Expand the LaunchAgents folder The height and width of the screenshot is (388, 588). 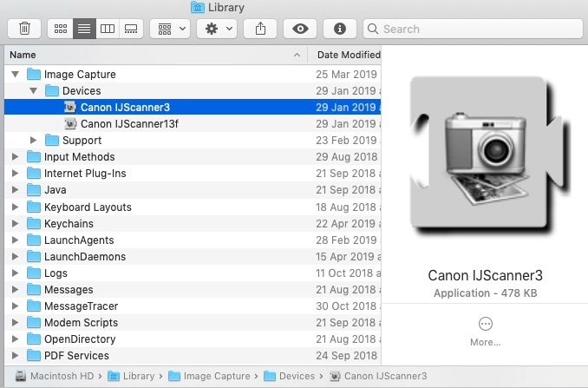[x=15, y=240]
